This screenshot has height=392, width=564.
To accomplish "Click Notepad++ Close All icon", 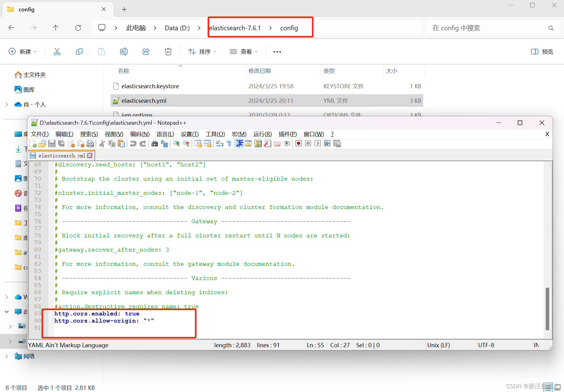I will [x=81, y=144].
